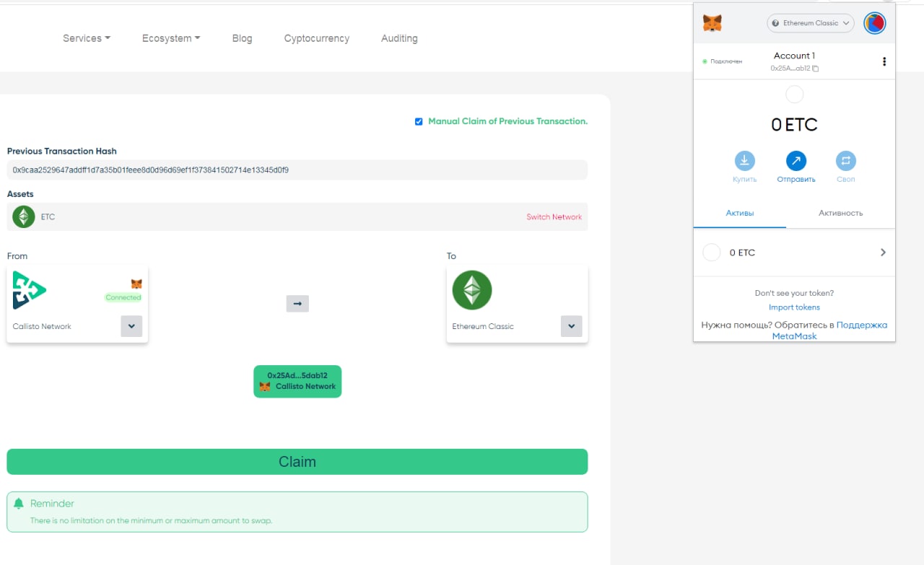Click the ETC asset icon

(24, 216)
